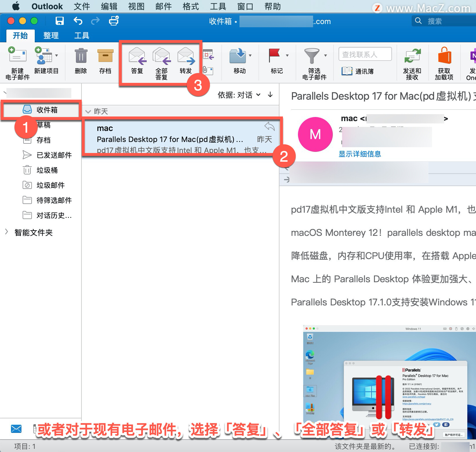
Task: Switch to the 开始 ribbon tab
Action: pyautogui.click(x=20, y=35)
